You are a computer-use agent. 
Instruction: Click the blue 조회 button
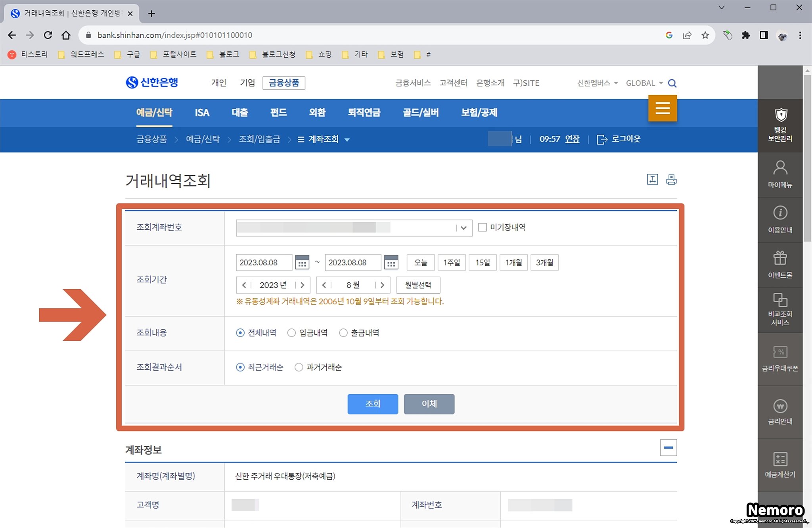point(373,404)
